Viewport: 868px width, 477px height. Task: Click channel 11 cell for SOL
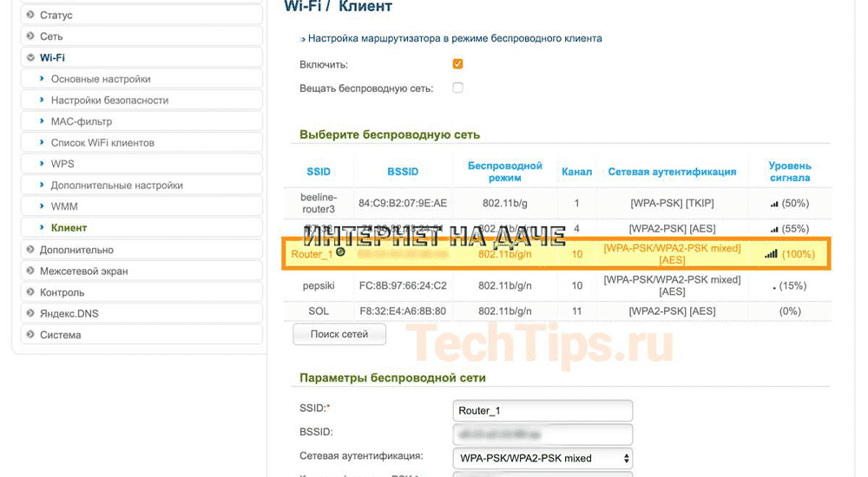pyautogui.click(x=577, y=311)
